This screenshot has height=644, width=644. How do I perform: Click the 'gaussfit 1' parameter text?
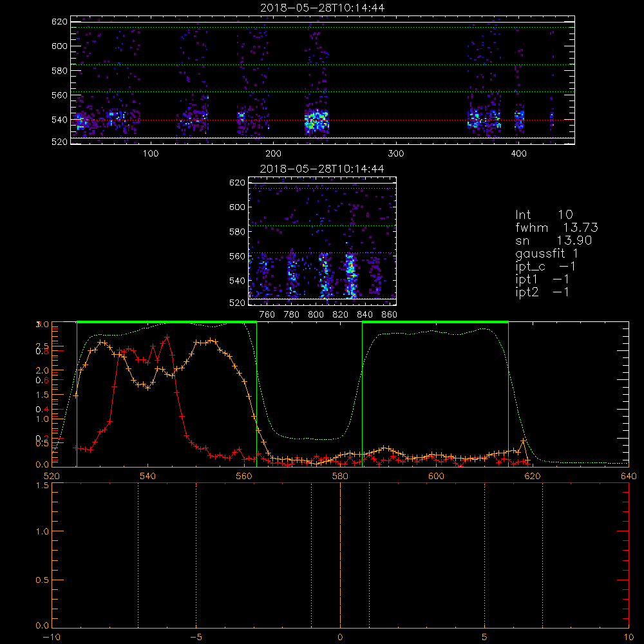547,253
